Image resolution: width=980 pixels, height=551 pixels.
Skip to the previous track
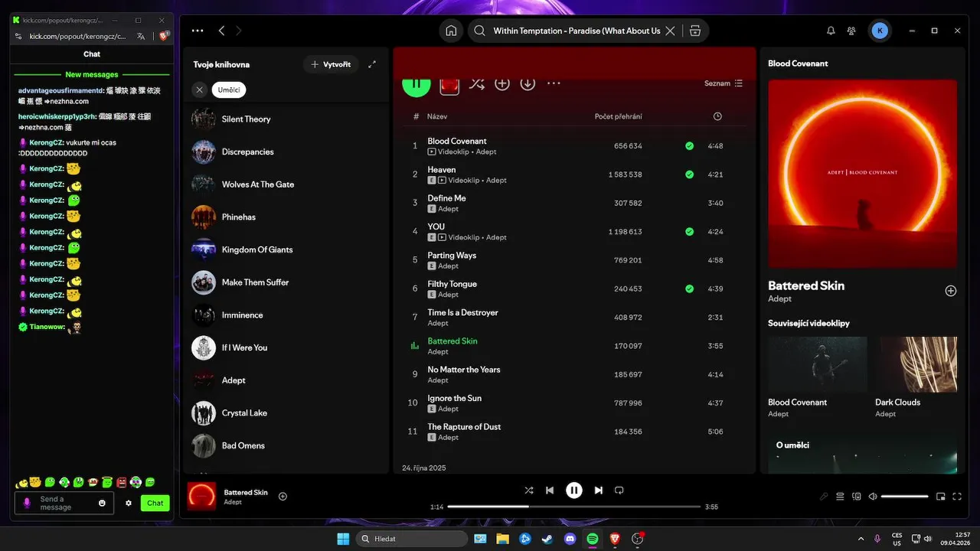click(550, 491)
